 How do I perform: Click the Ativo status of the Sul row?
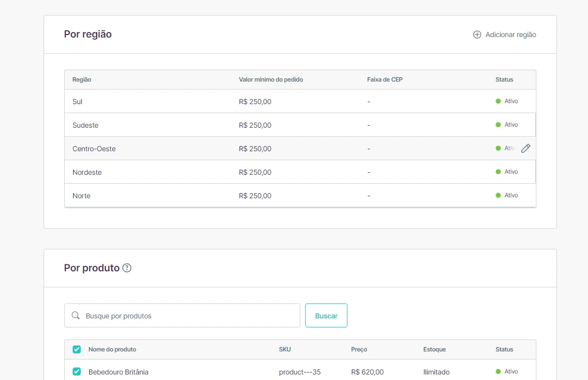point(507,101)
